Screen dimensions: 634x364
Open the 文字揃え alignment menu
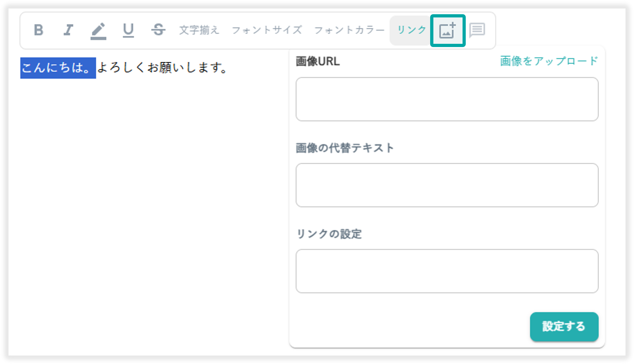pyautogui.click(x=199, y=30)
